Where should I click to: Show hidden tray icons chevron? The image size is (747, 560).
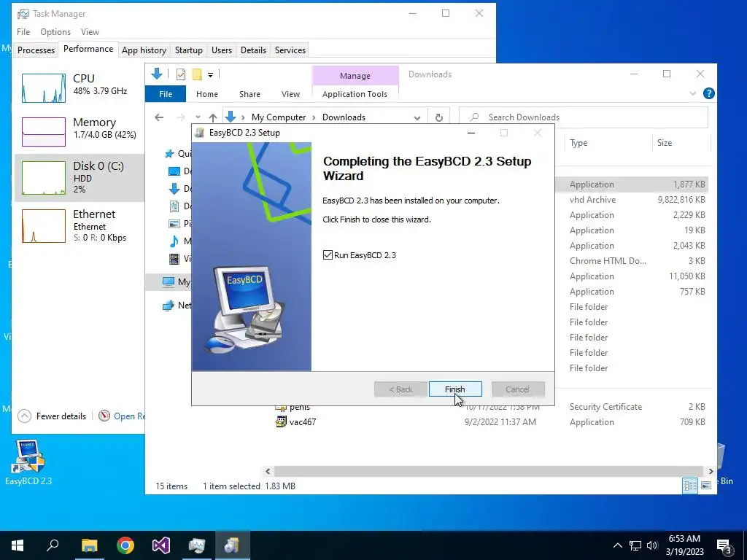[617, 545]
